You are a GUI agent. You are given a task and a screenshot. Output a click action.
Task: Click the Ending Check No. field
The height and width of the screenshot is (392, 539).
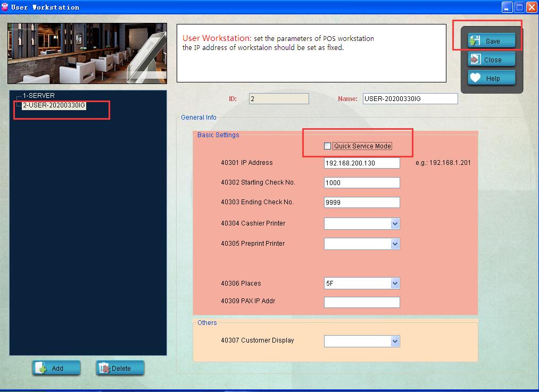[362, 202]
